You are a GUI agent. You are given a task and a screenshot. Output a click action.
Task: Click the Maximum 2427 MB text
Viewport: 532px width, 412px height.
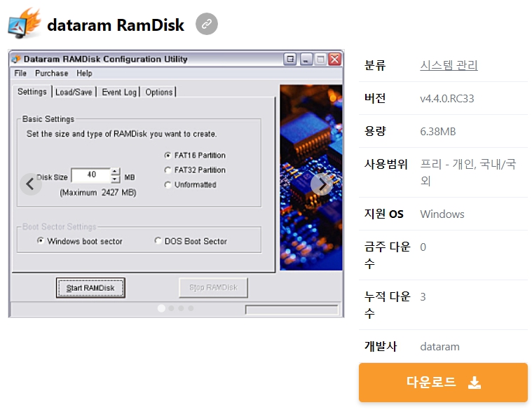click(98, 193)
